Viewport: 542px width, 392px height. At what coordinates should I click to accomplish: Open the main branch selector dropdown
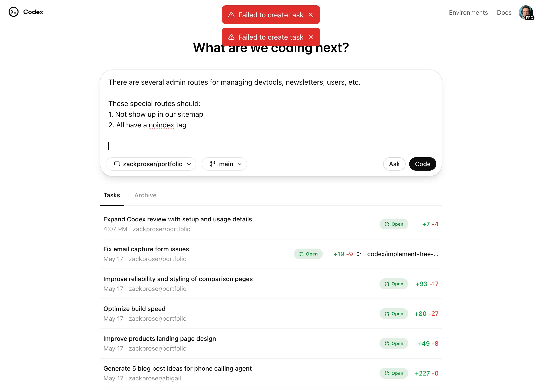pyautogui.click(x=224, y=164)
